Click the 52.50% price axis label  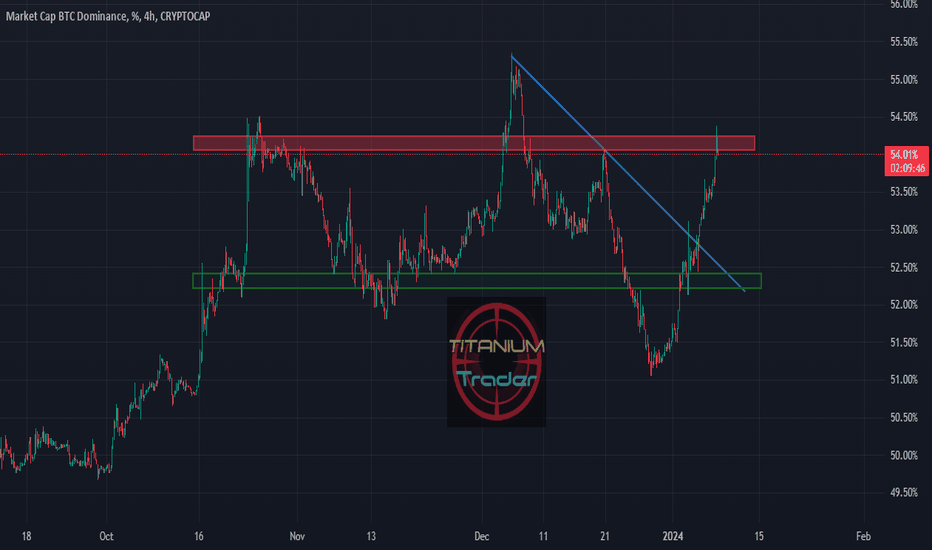(x=903, y=268)
